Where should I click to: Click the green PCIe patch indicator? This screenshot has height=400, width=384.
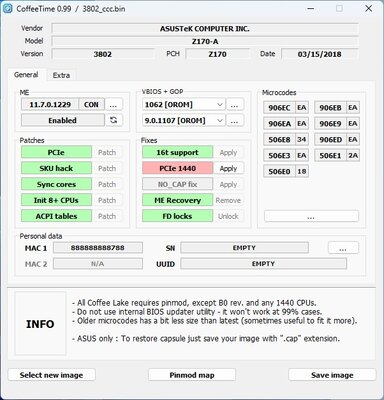(56, 152)
